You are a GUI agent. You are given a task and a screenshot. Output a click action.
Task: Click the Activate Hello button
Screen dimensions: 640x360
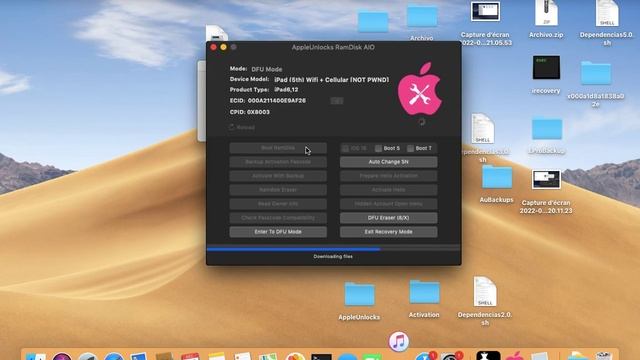click(x=389, y=190)
